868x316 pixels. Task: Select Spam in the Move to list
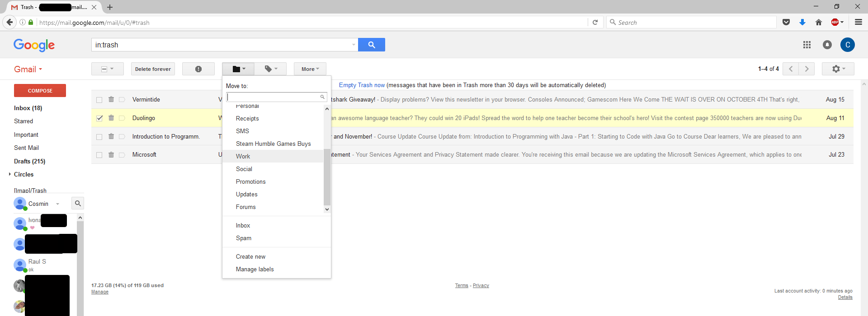coord(243,238)
